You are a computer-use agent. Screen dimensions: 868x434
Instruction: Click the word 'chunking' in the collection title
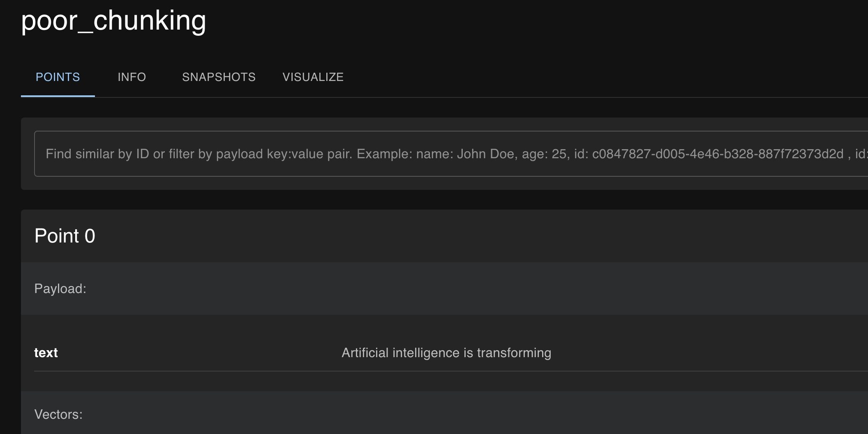coord(150,21)
